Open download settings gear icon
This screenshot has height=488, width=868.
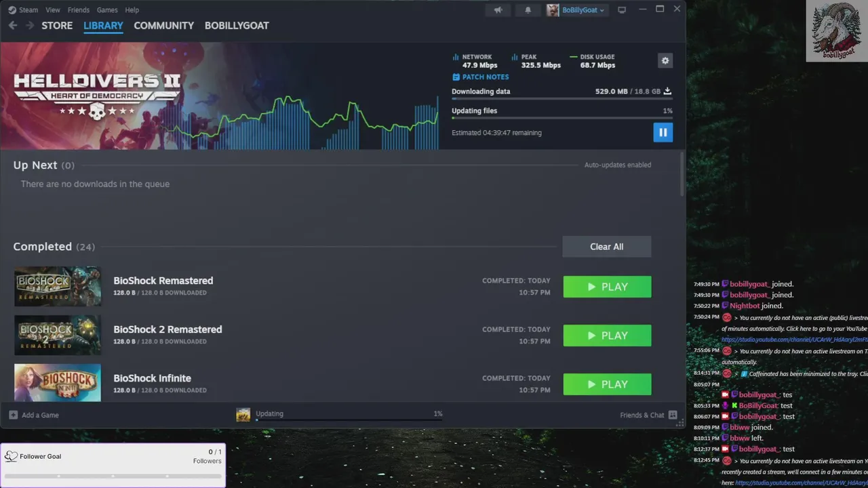665,60
